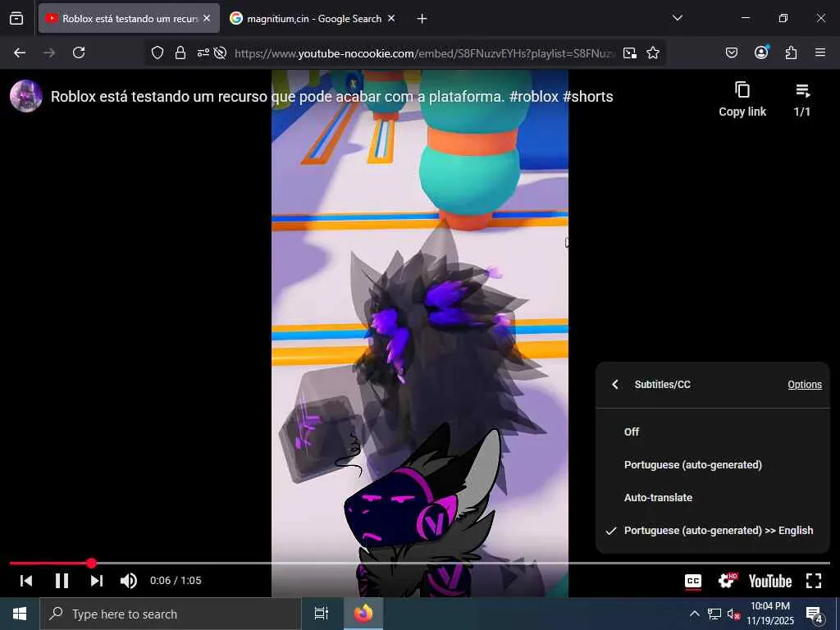This screenshot has height=630, width=840.
Task: Watch on YouTube logo link
Action: click(769, 582)
